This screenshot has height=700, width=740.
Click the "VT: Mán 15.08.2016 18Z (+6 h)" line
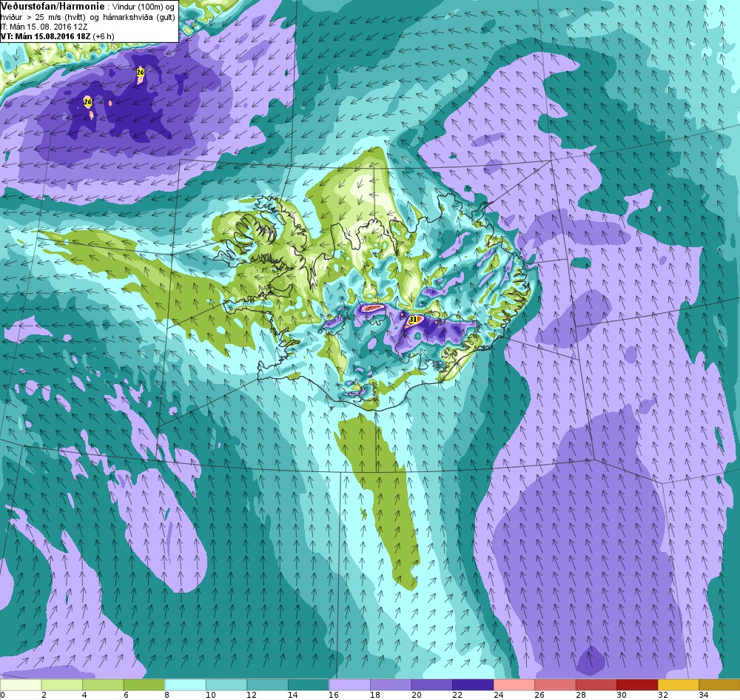tap(58, 36)
